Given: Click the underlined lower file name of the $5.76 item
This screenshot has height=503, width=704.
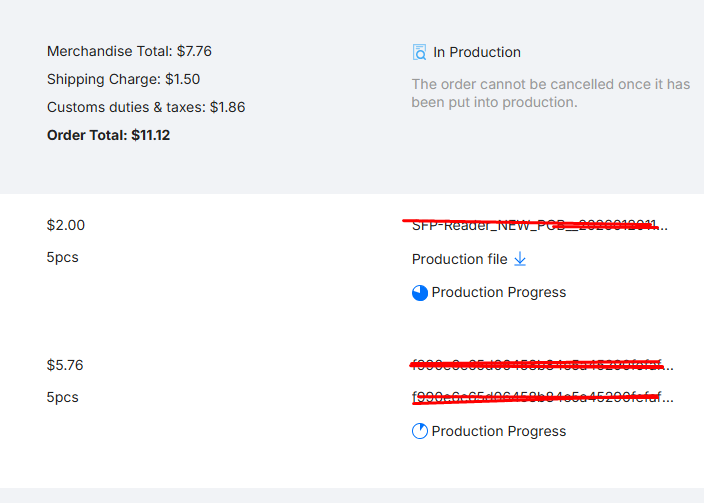Looking at the screenshot, I should (x=542, y=398).
